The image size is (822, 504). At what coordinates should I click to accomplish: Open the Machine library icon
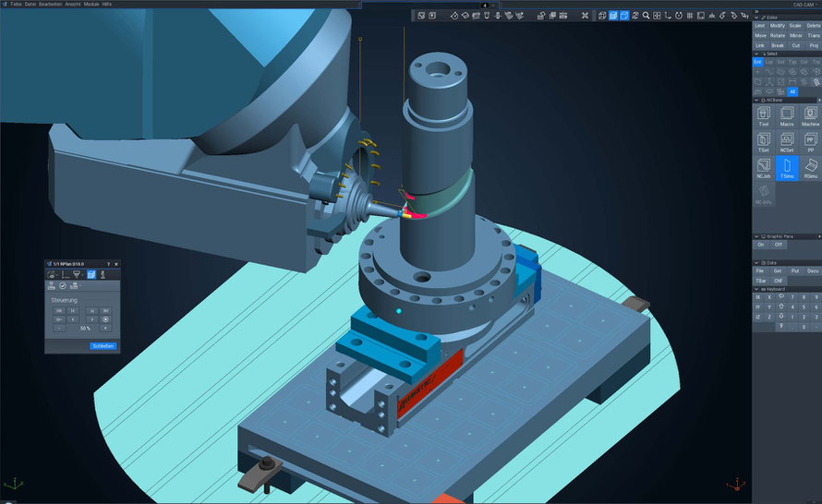pyautogui.click(x=810, y=115)
